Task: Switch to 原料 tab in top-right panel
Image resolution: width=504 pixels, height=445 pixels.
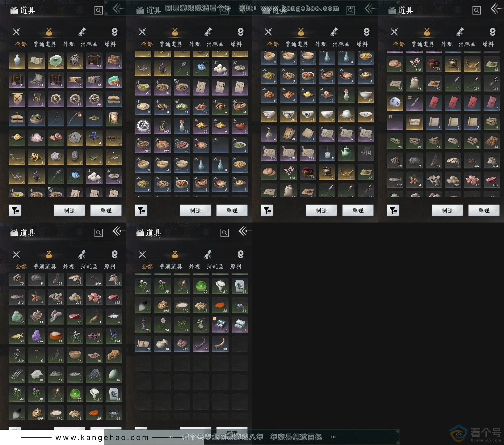Action: pos(488,44)
